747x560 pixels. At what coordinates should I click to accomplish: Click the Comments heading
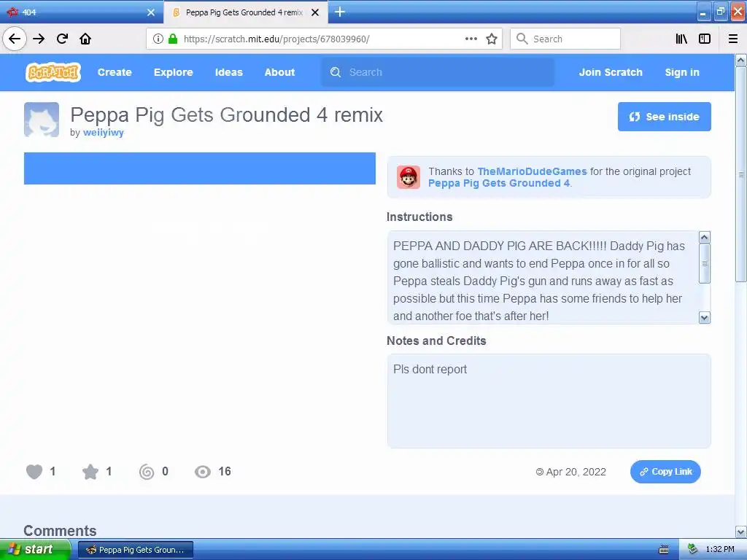(x=60, y=531)
